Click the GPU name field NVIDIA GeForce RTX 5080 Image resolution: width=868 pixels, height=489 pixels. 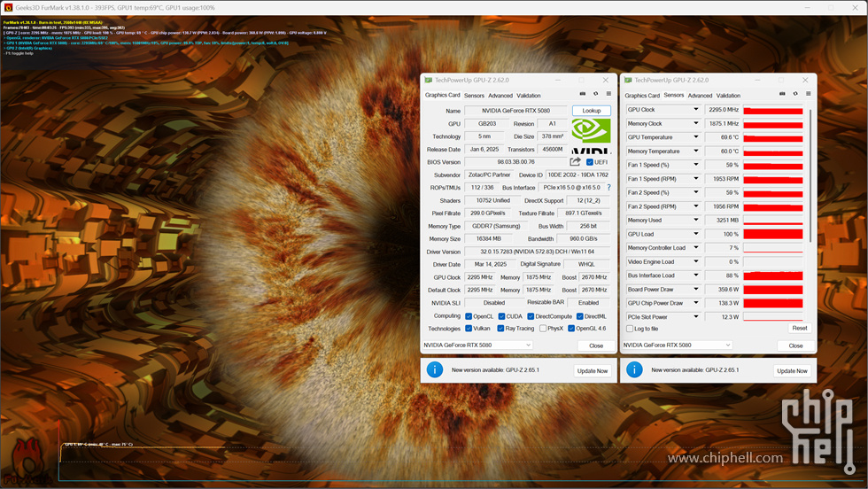(x=515, y=111)
